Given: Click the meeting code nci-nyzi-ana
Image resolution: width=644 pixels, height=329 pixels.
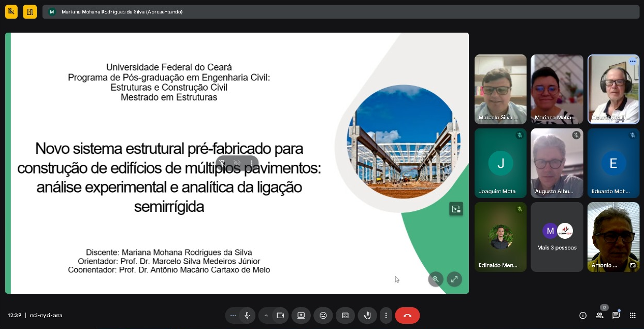Looking at the screenshot, I should 46,315.
